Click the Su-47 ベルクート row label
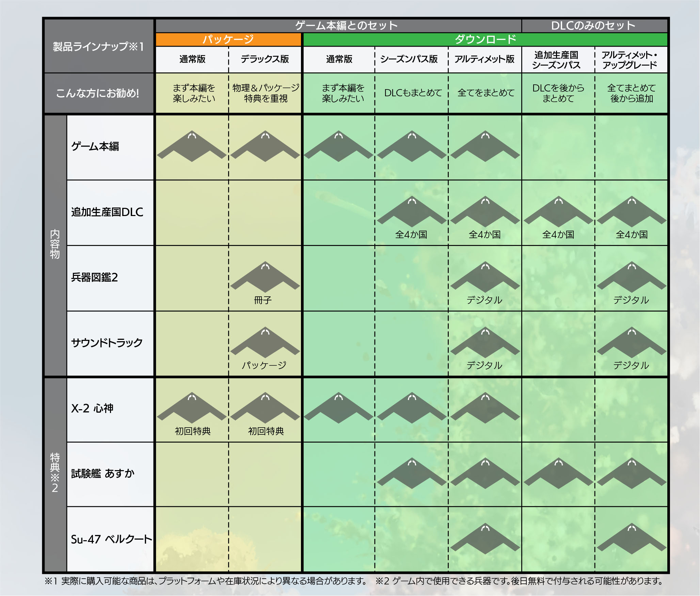The height and width of the screenshot is (596, 700). (x=111, y=539)
